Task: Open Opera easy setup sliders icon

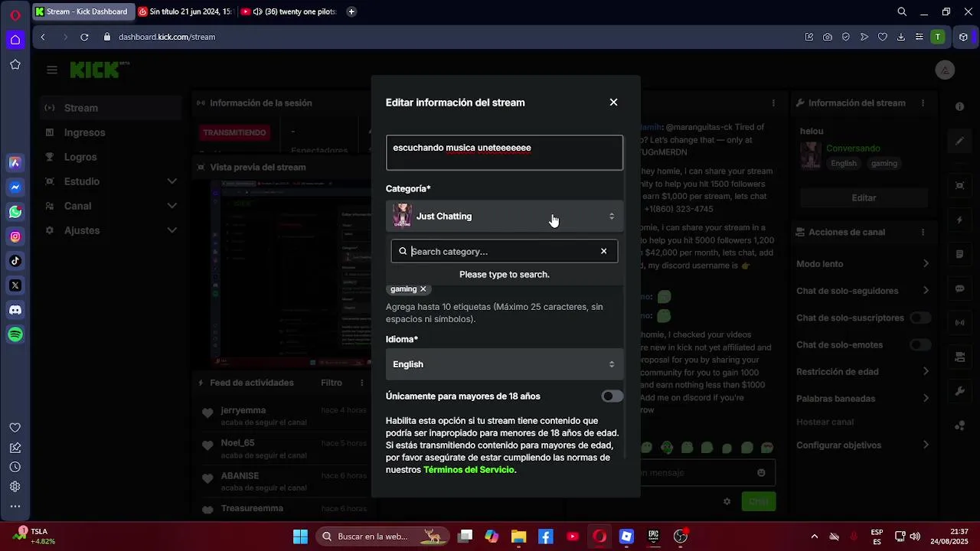Action: tap(919, 37)
